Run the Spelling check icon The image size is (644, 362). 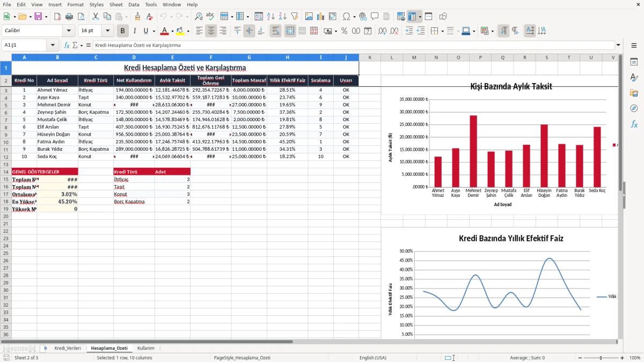[x=210, y=17]
